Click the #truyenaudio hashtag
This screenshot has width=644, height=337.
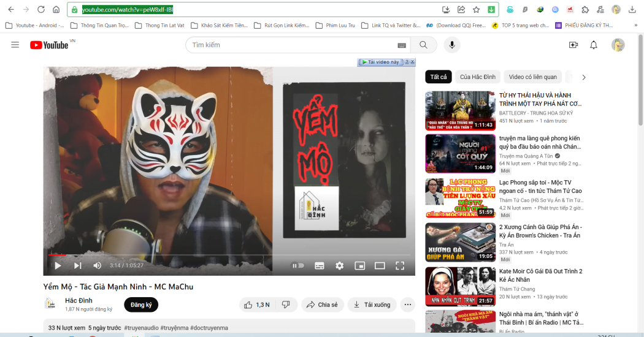[x=141, y=328]
